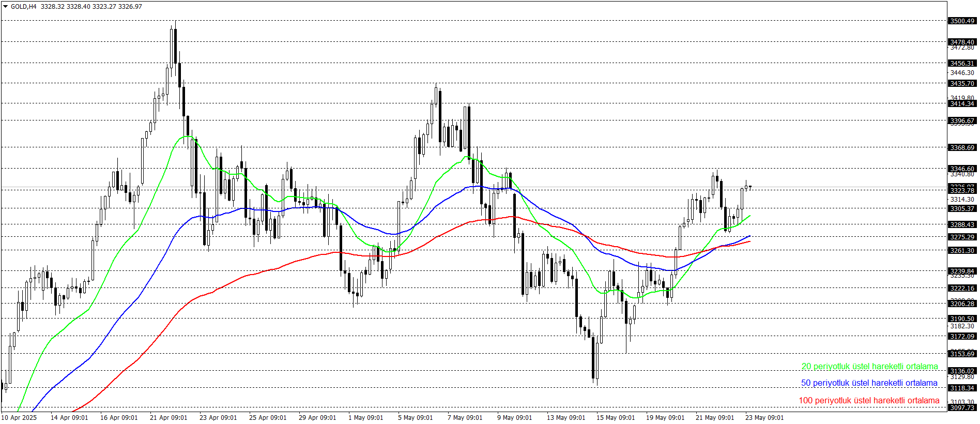Click the 3346.60 price level label
The width and height of the screenshot is (980, 424).
pos(962,169)
